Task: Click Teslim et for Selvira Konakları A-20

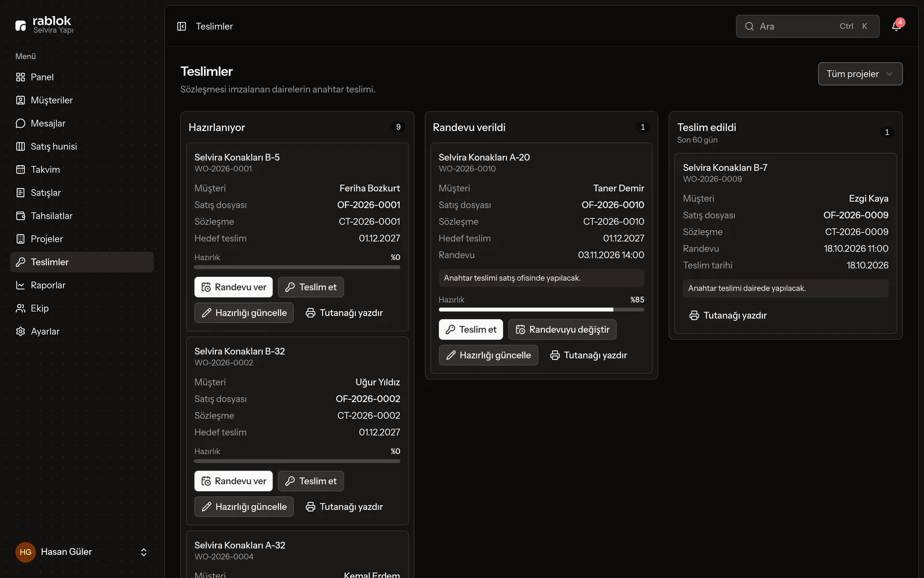Action: click(471, 329)
